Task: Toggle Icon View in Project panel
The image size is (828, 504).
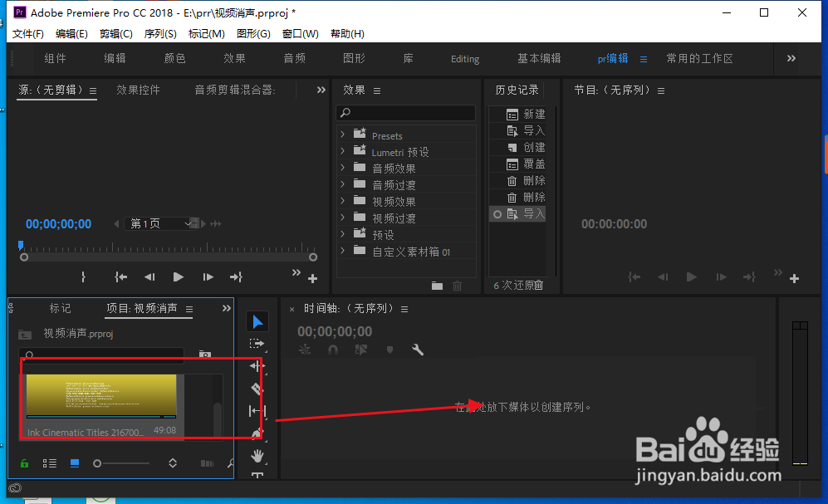Action: click(x=74, y=462)
